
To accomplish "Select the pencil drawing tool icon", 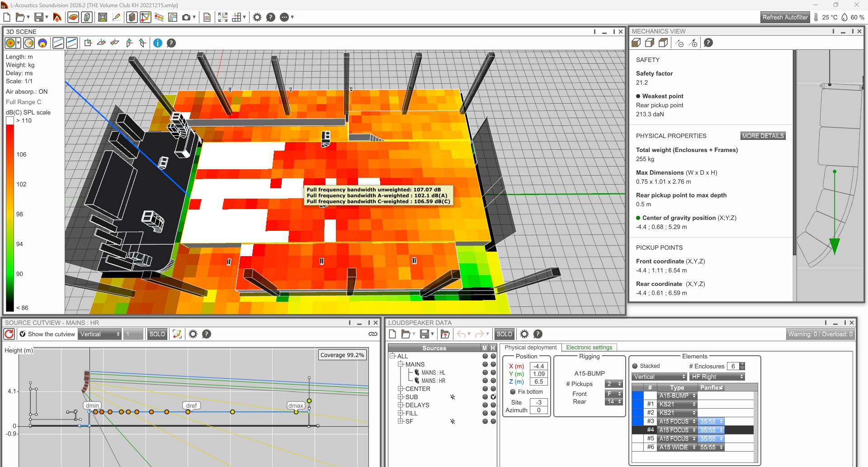I will click(x=116, y=17).
